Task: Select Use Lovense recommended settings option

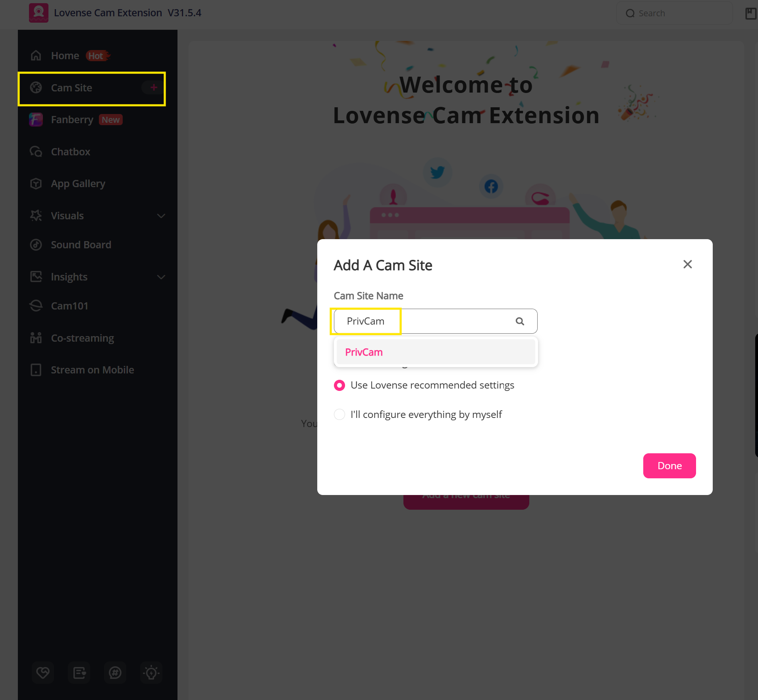Action: pos(339,385)
